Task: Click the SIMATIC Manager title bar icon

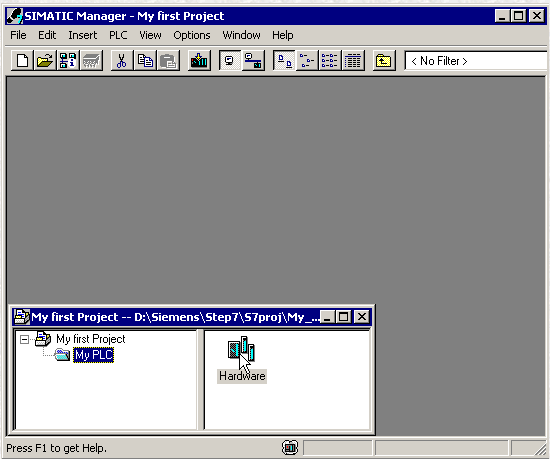Action: click(15, 16)
